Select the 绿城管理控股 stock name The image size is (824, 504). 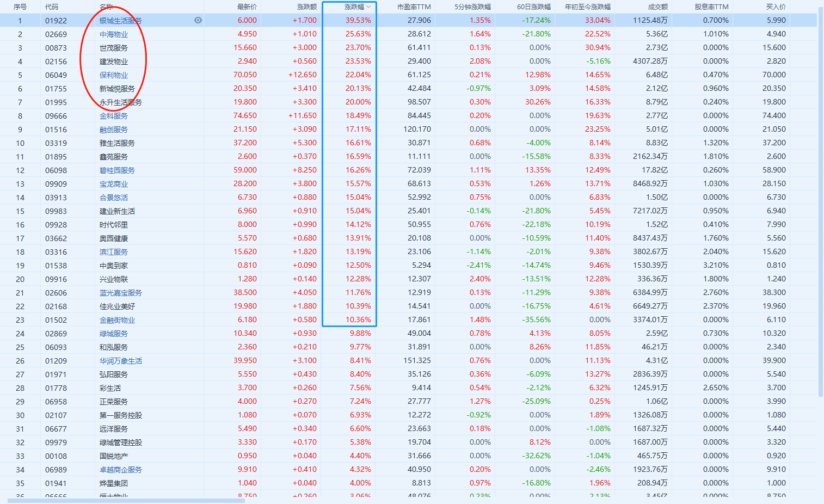click(x=121, y=442)
